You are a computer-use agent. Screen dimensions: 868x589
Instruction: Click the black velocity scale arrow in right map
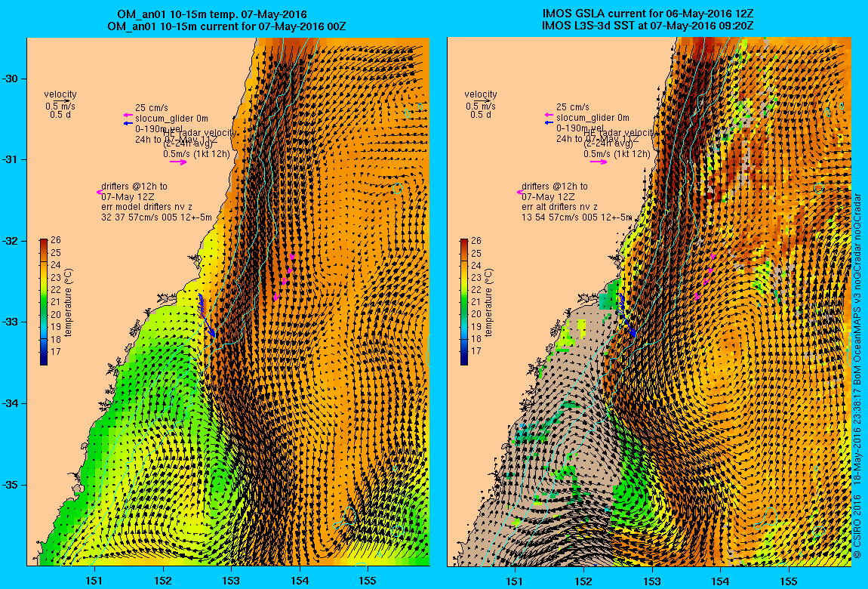483,100
